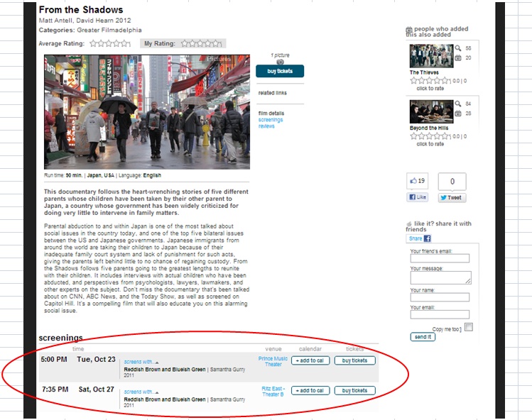Click the Facebook icon next to Share
The image size is (532, 420).
pos(428,238)
